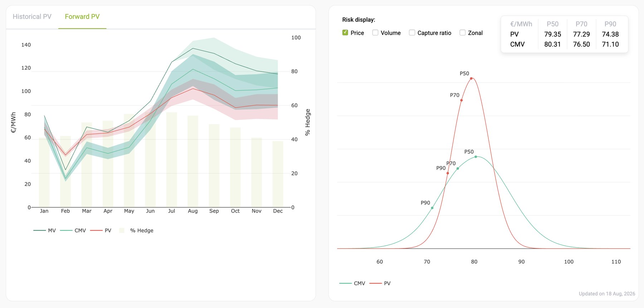
Task: Click the 110 tick on distribution x-axis
Action: (x=616, y=262)
